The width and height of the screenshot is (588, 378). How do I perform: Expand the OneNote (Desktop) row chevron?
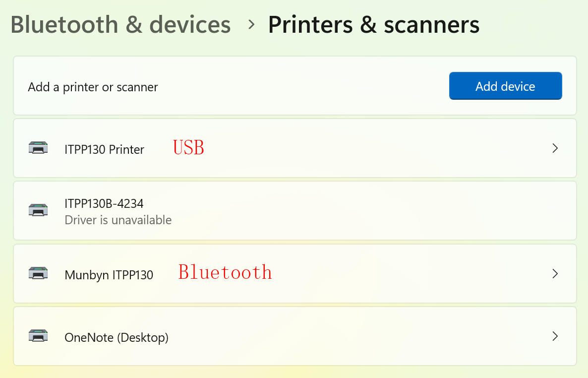tap(555, 336)
